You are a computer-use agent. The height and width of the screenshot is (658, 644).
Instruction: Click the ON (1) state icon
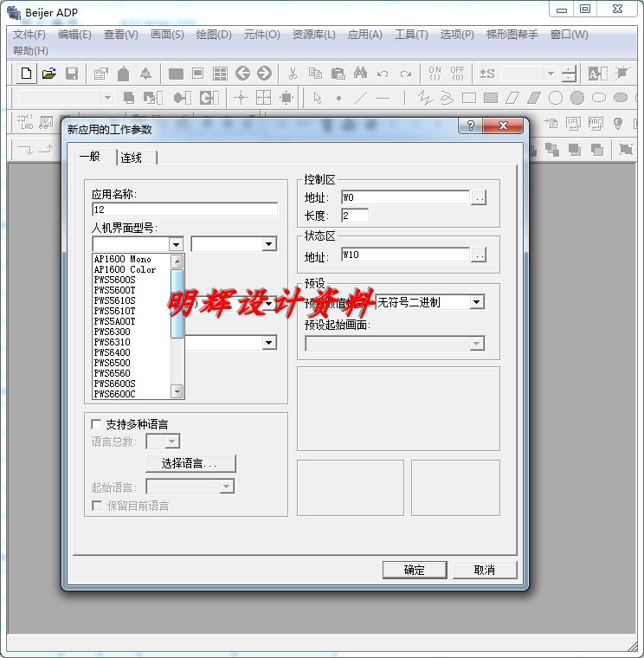(x=435, y=74)
